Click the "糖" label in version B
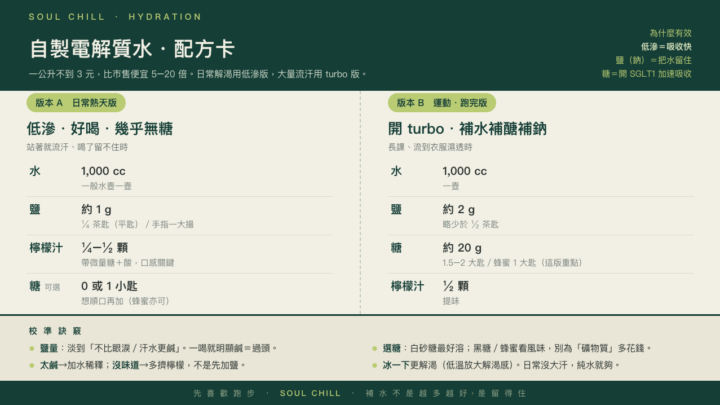The height and width of the screenshot is (405, 720). (x=396, y=248)
